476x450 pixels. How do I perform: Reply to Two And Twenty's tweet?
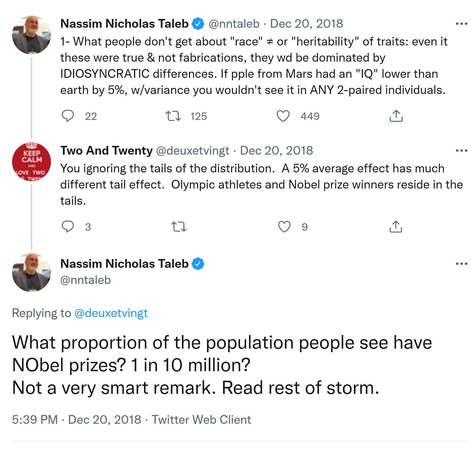(x=68, y=227)
